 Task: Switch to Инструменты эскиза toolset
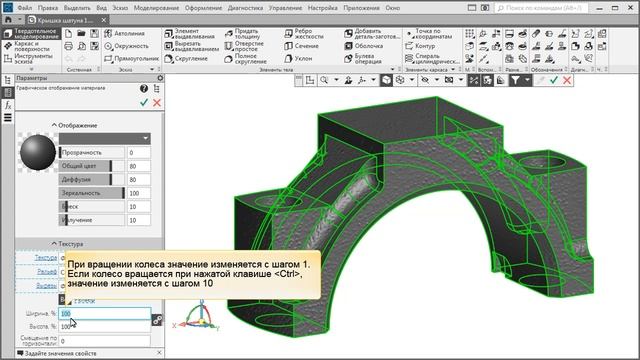coord(31,59)
